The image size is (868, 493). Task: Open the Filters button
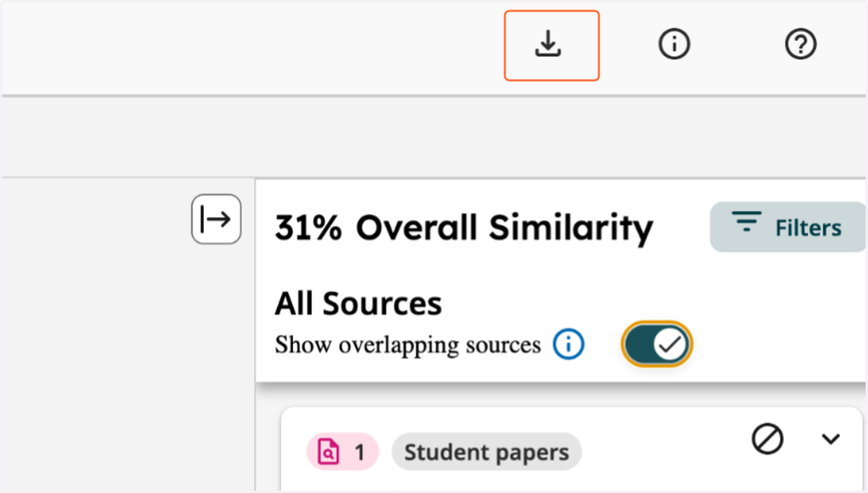tap(788, 227)
